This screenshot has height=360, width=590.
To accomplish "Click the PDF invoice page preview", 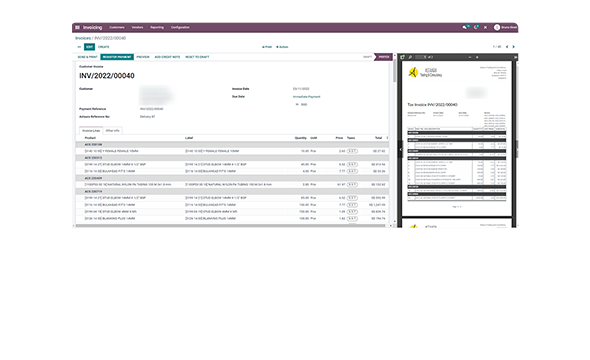I will (x=457, y=139).
